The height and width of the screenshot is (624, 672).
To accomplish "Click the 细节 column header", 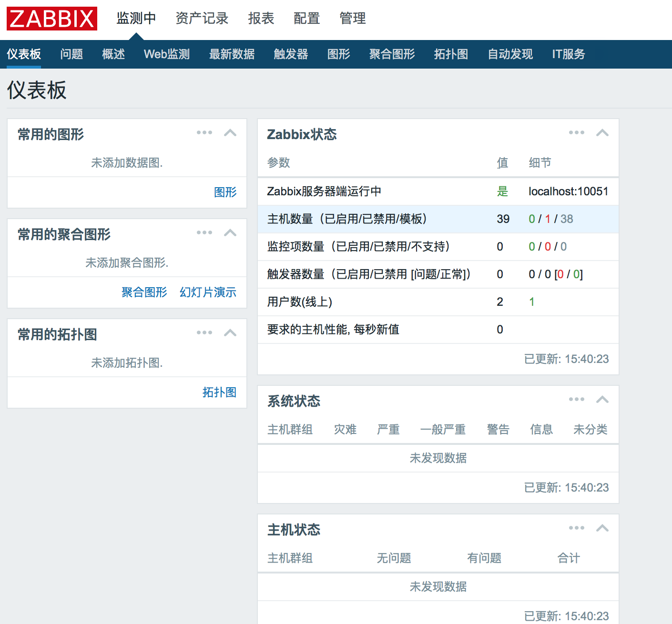I will click(540, 163).
